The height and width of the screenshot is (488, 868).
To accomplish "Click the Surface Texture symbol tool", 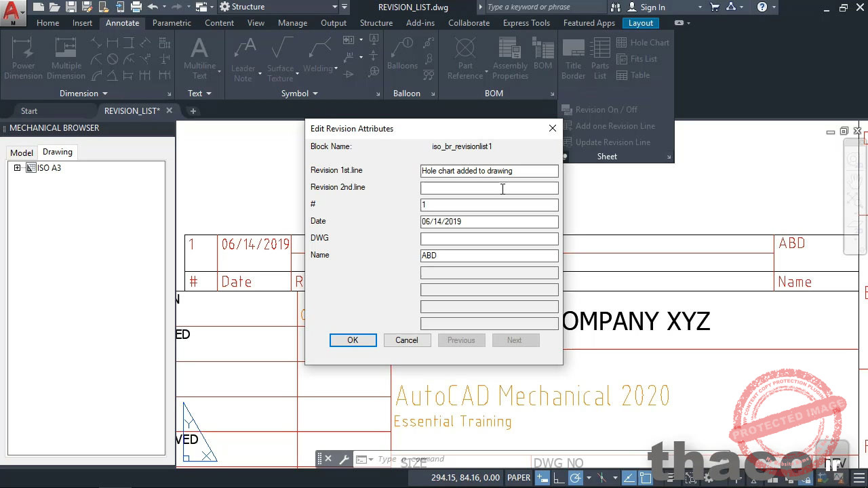I will click(x=280, y=60).
